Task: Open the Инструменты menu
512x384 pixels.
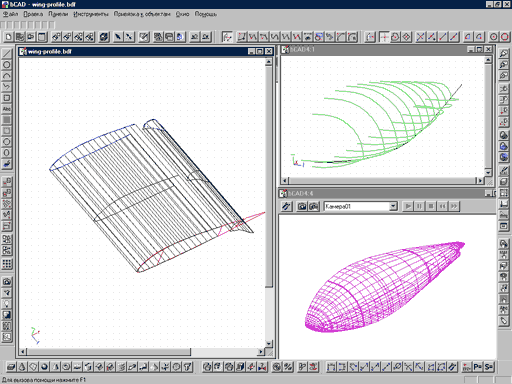Action: tap(91, 14)
